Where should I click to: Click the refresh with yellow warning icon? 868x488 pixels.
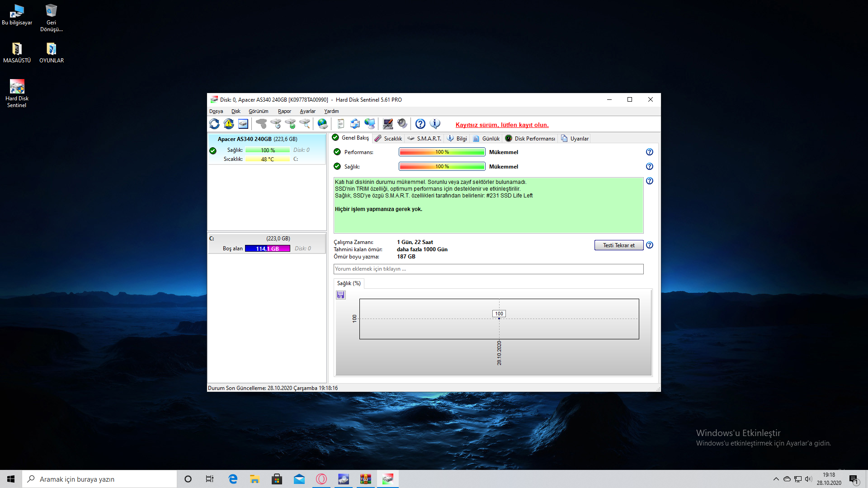[x=229, y=124]
